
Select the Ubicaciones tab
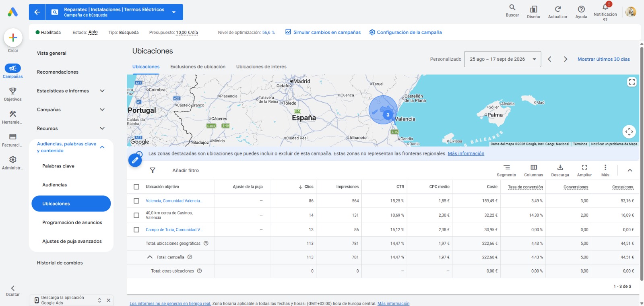146,67
